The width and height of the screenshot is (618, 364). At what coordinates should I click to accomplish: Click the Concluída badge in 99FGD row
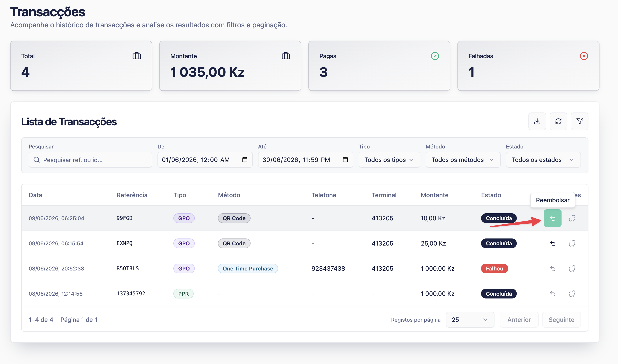499,218
